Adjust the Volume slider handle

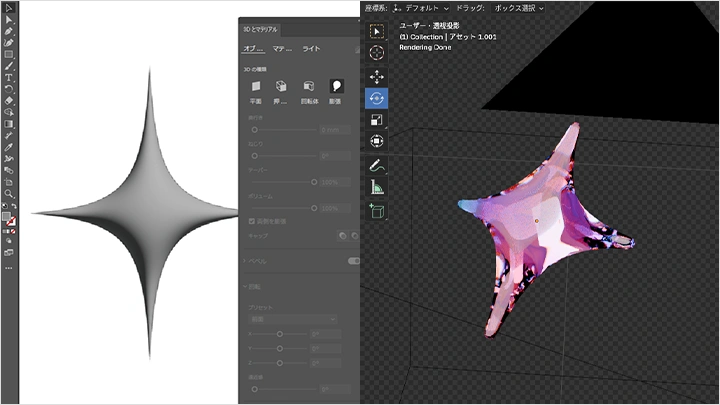click(x=314, y=208)
